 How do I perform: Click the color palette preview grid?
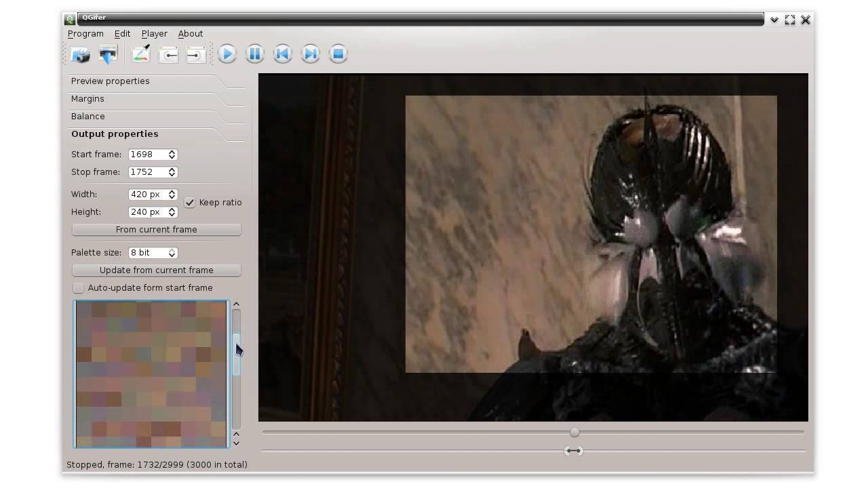click(151, 374)
